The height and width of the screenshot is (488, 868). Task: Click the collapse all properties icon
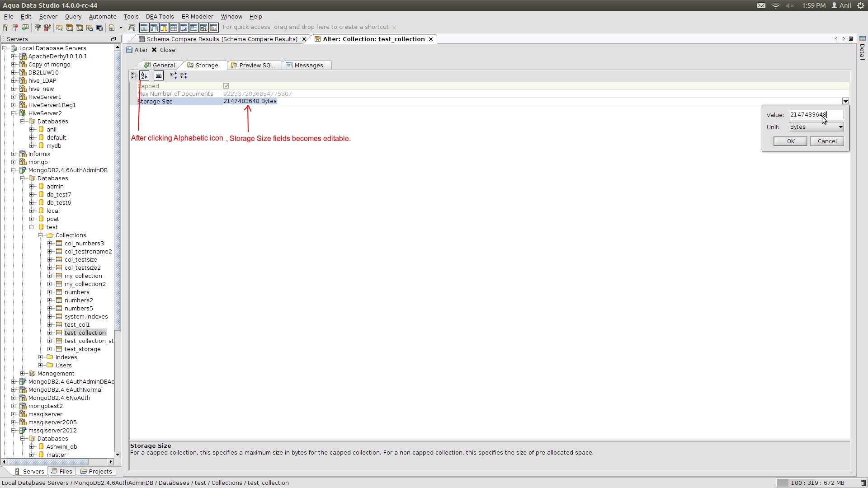184,75
